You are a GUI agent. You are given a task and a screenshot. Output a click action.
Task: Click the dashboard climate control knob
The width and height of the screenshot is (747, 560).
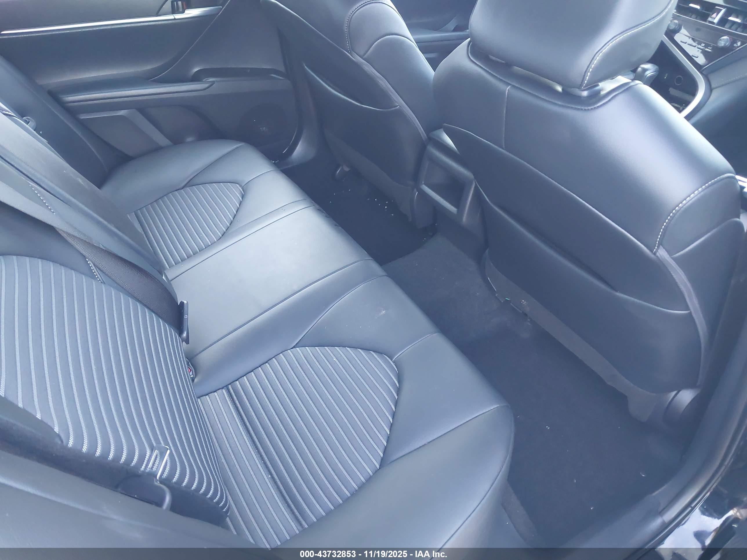click(x=724, y=41)
